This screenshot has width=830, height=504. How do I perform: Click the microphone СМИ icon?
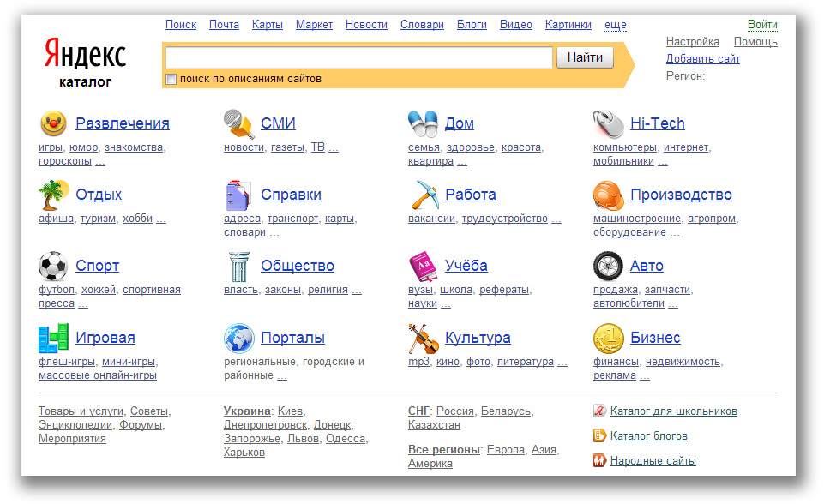pyautogui.click(x=238, y=124)
